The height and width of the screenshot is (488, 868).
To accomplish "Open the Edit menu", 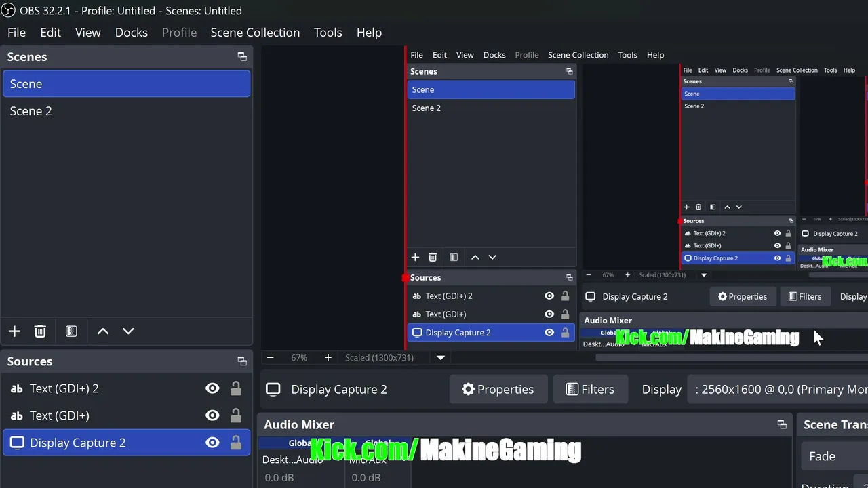I will point(50,33).
